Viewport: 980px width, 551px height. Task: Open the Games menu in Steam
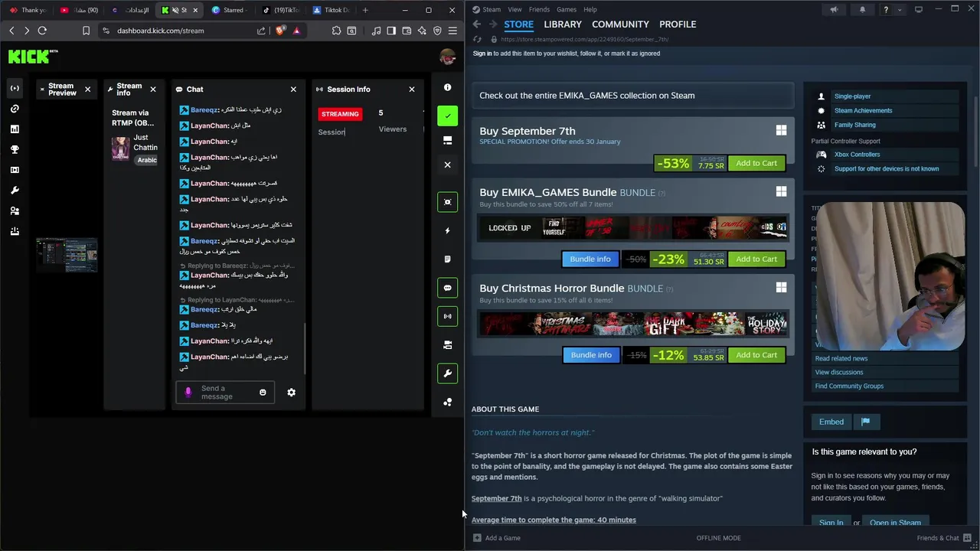[567, 9]
